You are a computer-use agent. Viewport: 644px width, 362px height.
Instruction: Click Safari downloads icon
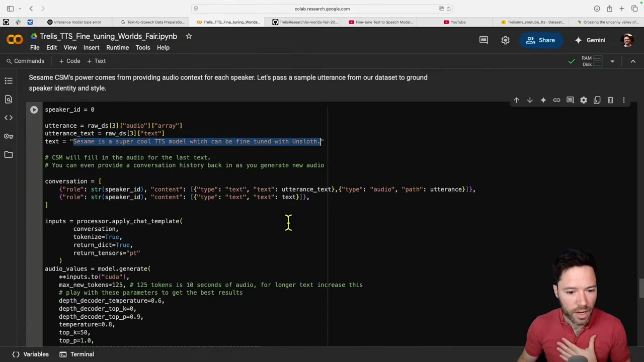tap(597, 9)
